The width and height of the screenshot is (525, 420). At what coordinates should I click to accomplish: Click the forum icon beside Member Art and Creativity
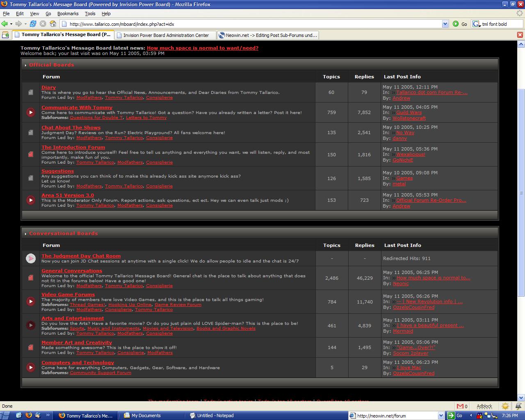(x=30, y=347)
